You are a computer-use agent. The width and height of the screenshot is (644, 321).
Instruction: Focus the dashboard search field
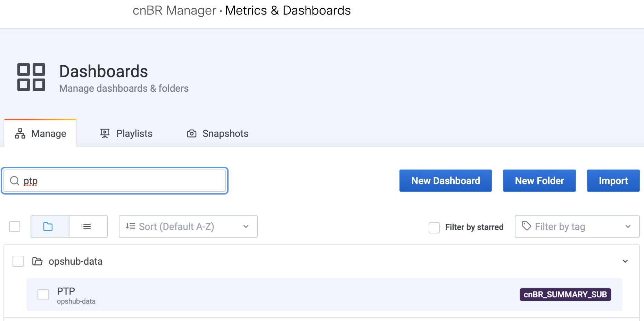(115, 181)
